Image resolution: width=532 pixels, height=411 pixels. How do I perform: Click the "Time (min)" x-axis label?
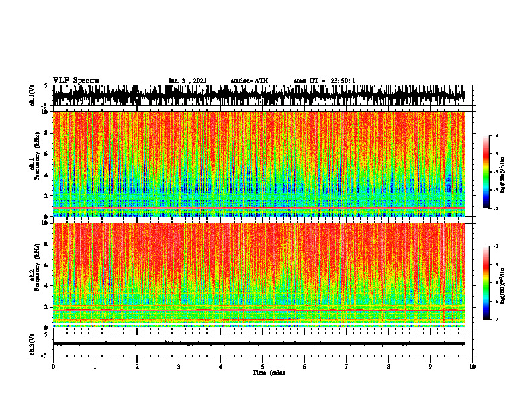[x=269, y=373]
